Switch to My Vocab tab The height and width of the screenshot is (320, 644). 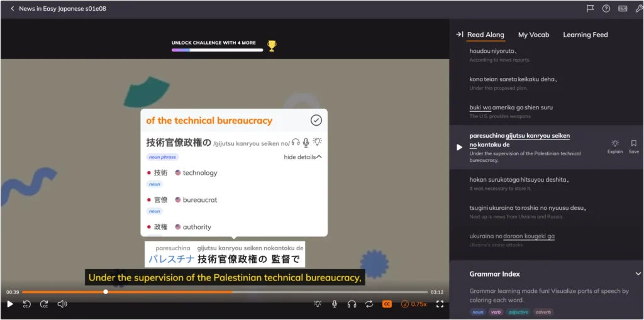click(x=533, y=35)
